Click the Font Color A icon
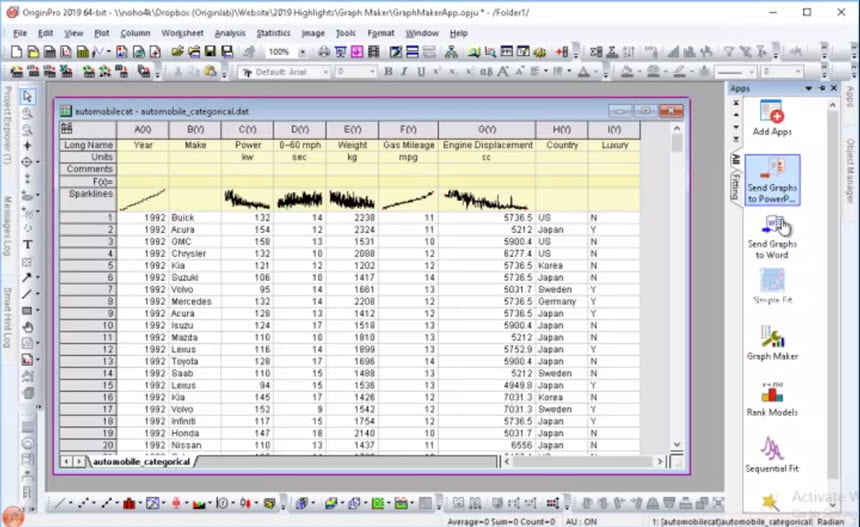The image size is (860, 527). point(584,72)
